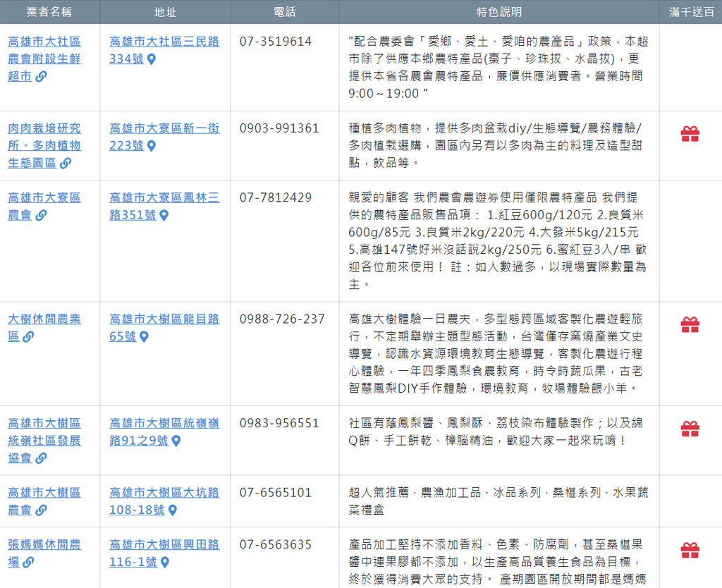Click map pin next to 三民路334號 address
This screenshot has height=588, width=722.
(151, 59)
